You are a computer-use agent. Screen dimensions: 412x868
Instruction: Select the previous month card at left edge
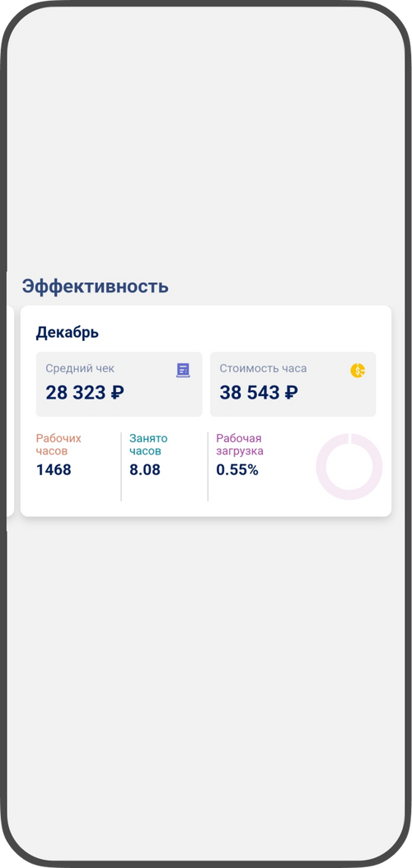pos(10,411)
